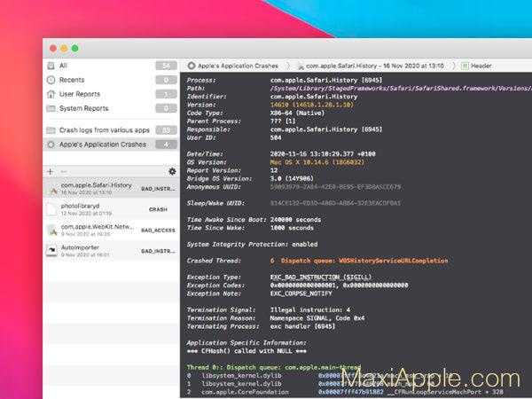Click the Recents clock icon

51,80
